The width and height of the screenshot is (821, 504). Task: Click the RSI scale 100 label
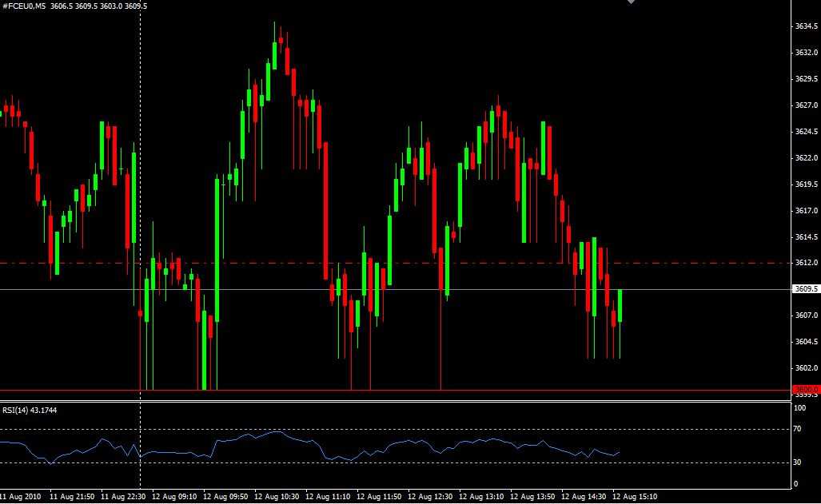[x=799, y=407]
